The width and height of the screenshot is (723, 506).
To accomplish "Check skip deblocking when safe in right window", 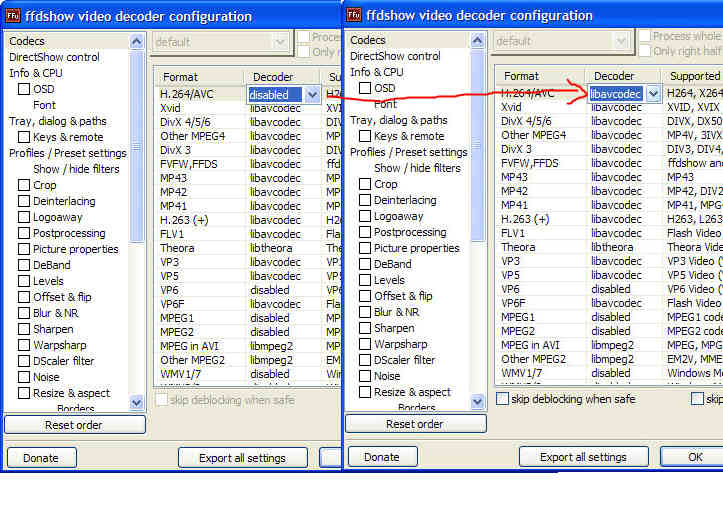I will (x=502, y=399).
